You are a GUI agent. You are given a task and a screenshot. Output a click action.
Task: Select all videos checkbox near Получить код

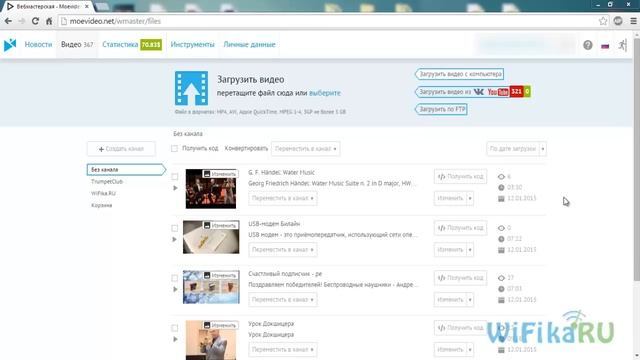[174, 149]
